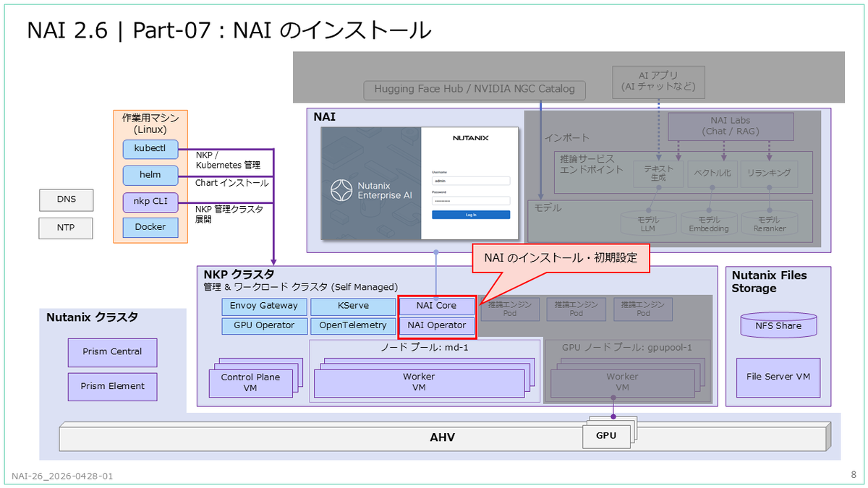
Task: Click the NKP / Kubernetes 管理 label
Action: pos(229,160)
